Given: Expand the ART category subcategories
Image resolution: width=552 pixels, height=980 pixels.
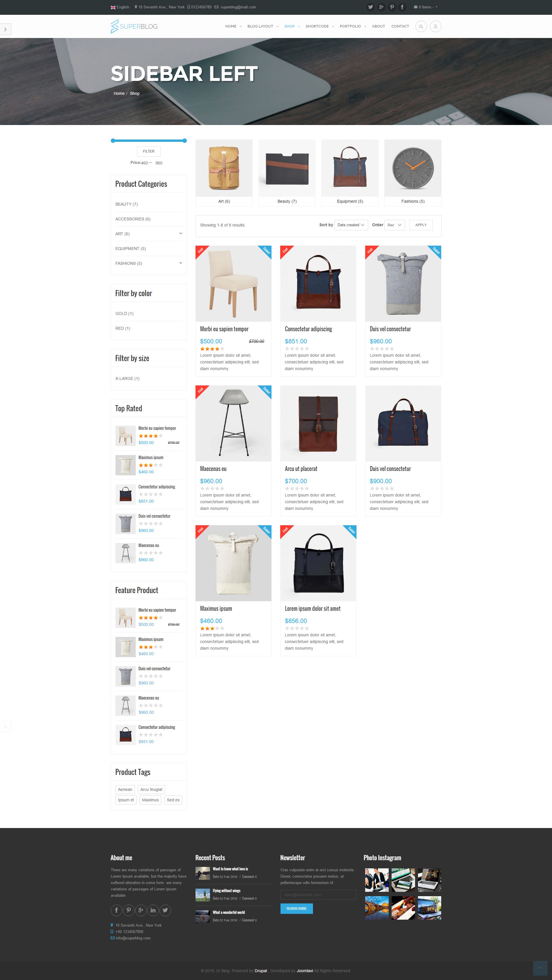Looking at the screenshot, I should (x=181, y=233).
